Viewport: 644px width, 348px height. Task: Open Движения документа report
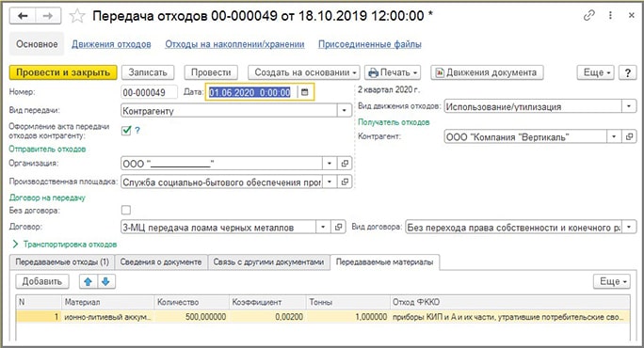[487, 72]
